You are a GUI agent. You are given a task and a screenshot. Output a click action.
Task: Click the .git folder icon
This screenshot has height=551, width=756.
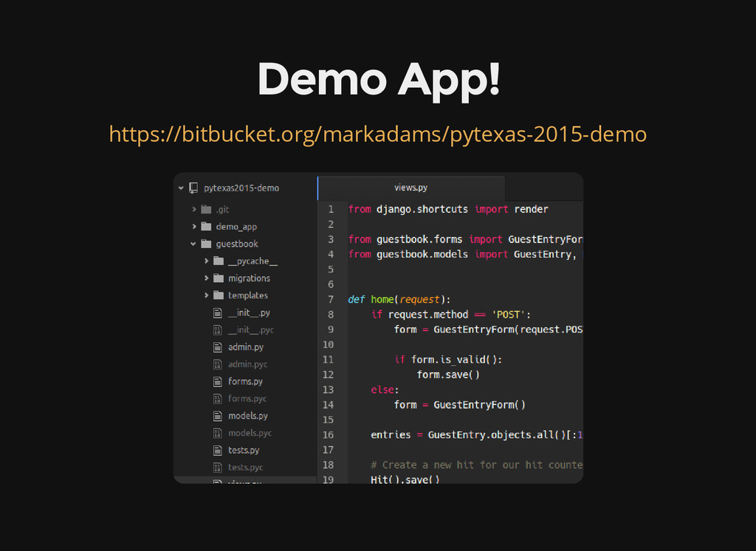tap(206, 210)
